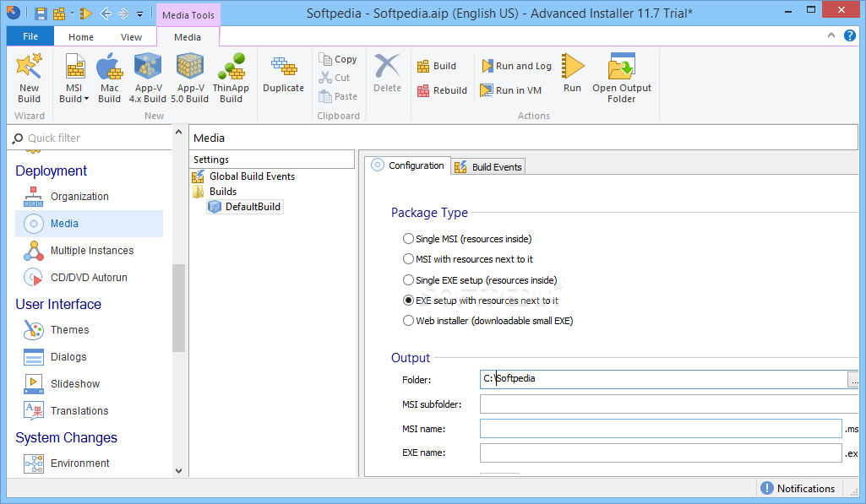Browse for output folder with ellipsis button

coord(853,381)
